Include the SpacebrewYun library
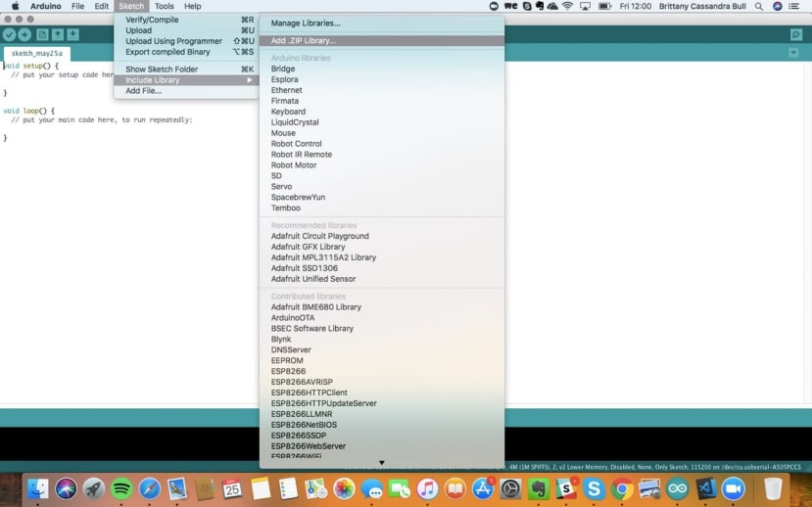812x507 pixels. click(382, 197)
